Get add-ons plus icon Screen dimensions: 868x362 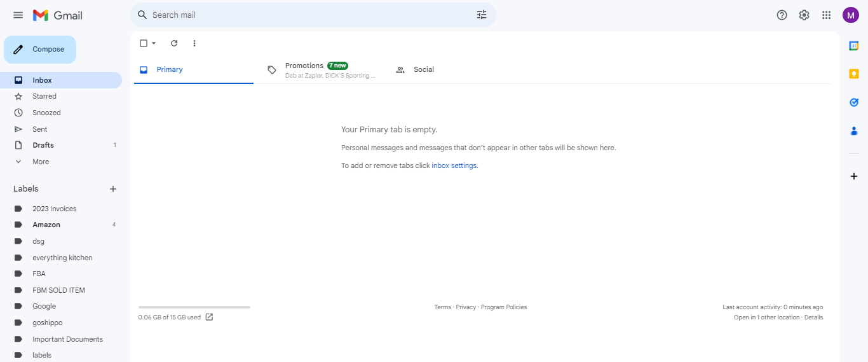854,176
